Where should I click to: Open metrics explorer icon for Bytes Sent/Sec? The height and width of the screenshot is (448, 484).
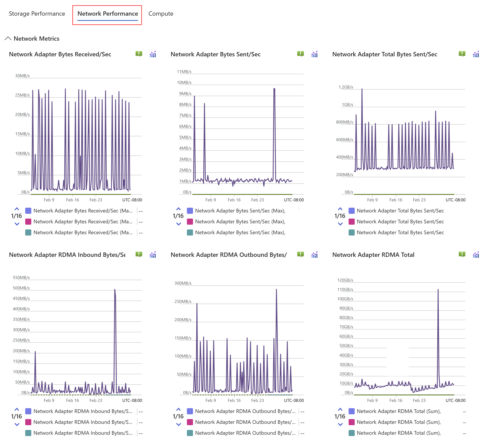[x=314, y=54]
